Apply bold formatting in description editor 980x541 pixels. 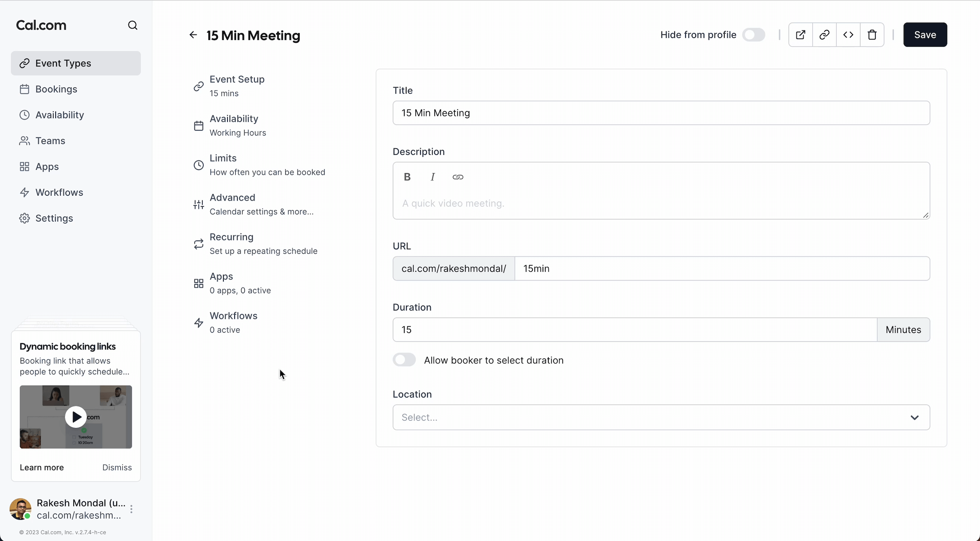pos(407,177)
